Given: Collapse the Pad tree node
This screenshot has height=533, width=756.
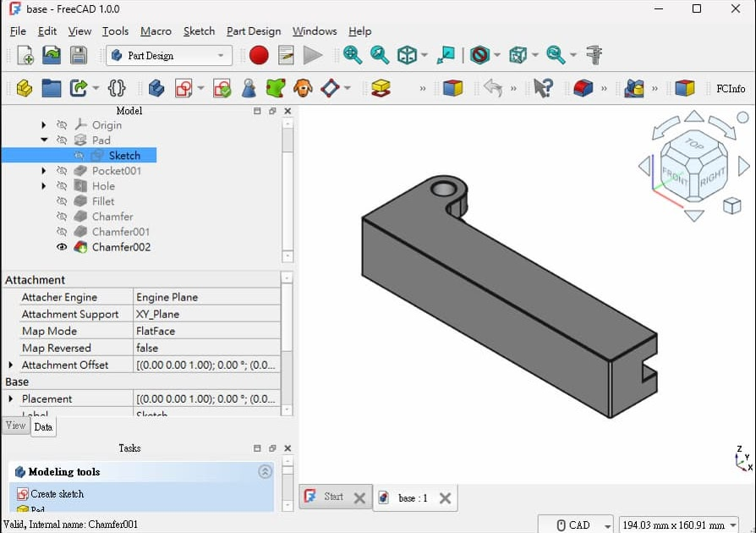Looking at the screenshot, I should pyautogui.click(x=44, y=140).
